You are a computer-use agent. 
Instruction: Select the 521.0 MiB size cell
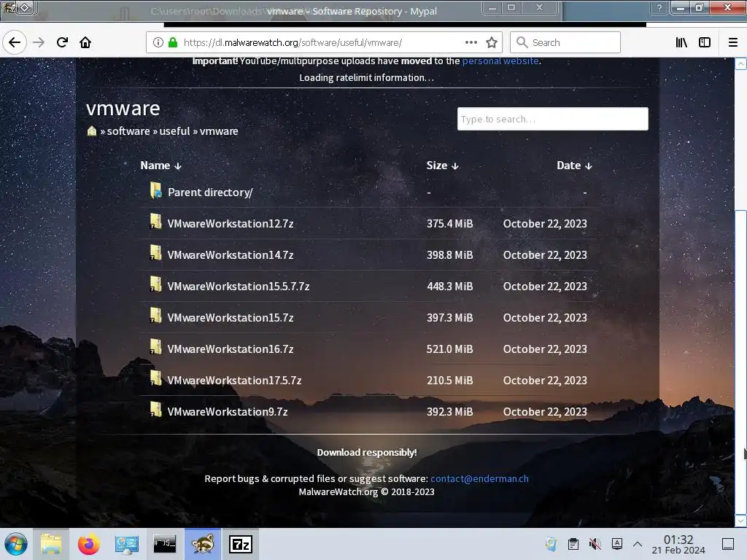click(449, 349)
